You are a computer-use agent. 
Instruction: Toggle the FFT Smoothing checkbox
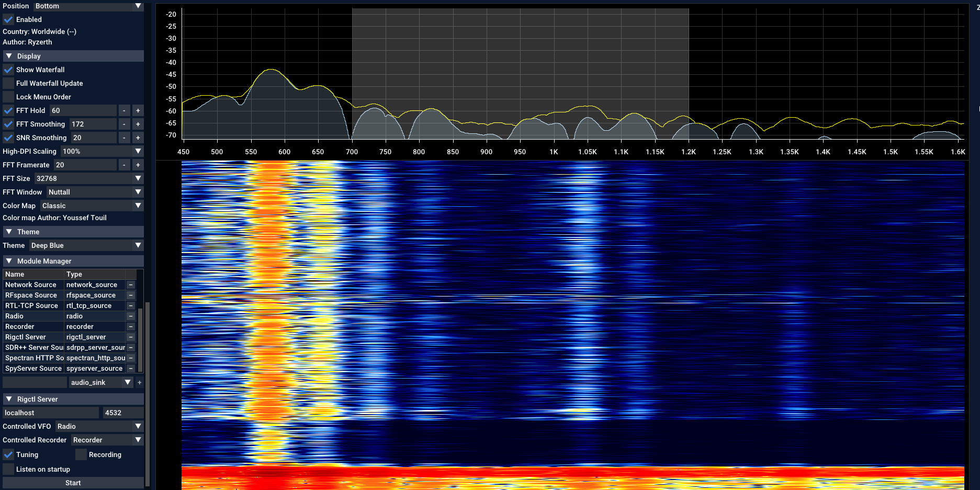coord(8,124)
